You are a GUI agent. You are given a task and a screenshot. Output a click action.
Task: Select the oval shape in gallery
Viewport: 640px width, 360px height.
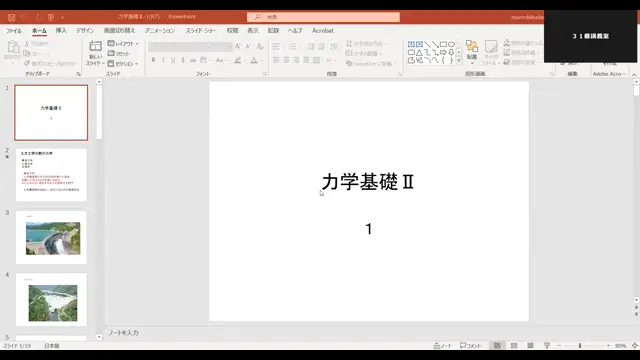(451, 44)
